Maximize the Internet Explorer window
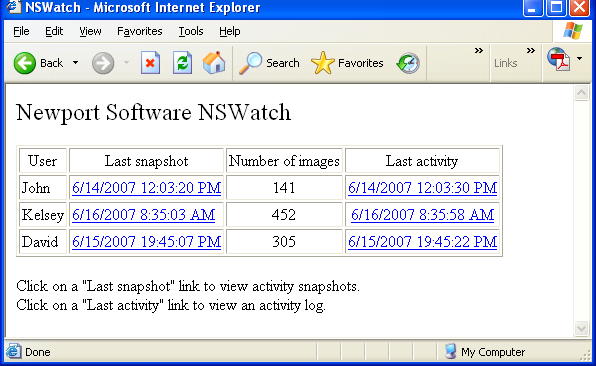This screenshot has width=596, height=366. [x=556, y=8]
